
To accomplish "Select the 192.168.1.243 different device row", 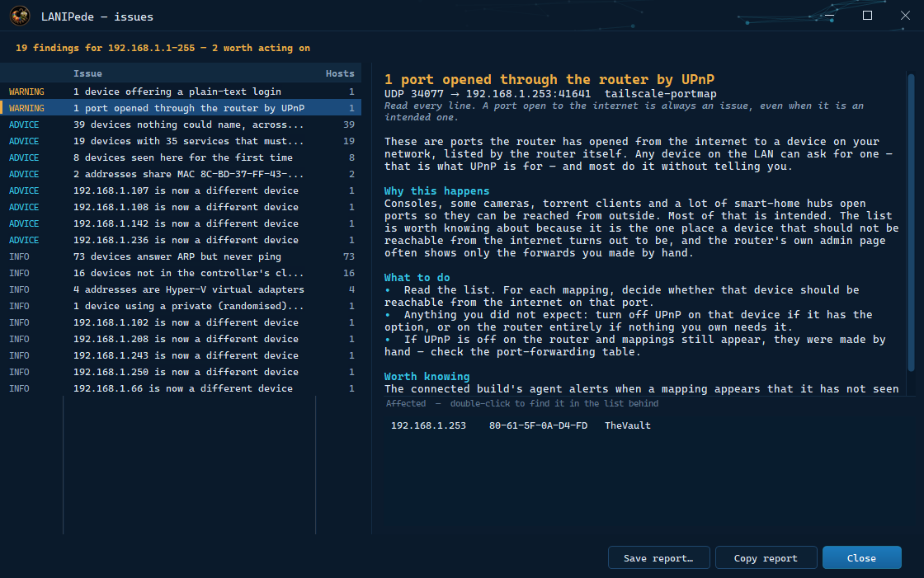I will [181, 355].
